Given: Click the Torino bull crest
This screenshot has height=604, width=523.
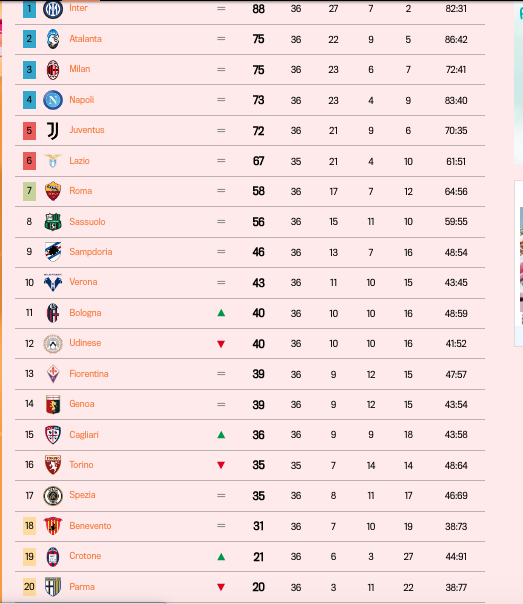Looking at the screenshot, I should (53, 465).
